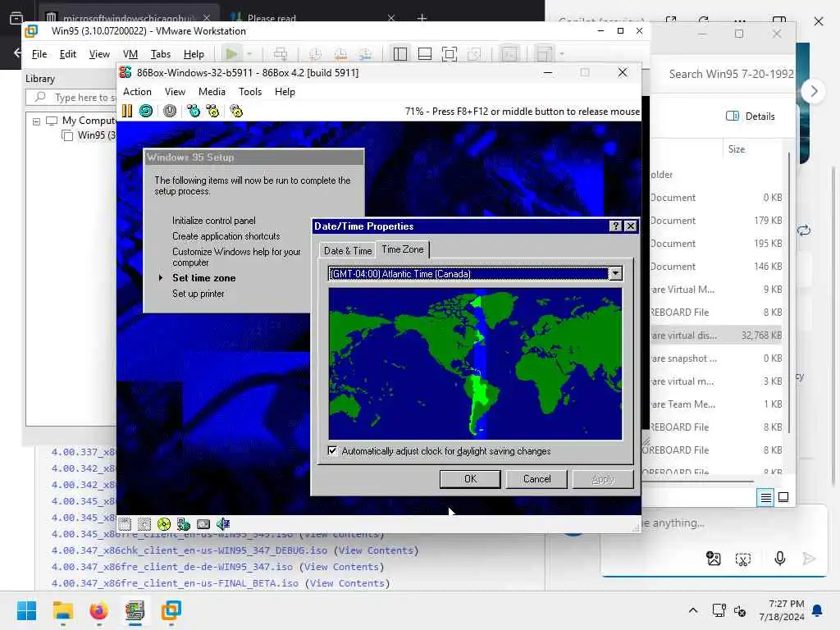Open the x86fre_client_de-de-WIN95_347.iso link

click(x=172, y=567)
